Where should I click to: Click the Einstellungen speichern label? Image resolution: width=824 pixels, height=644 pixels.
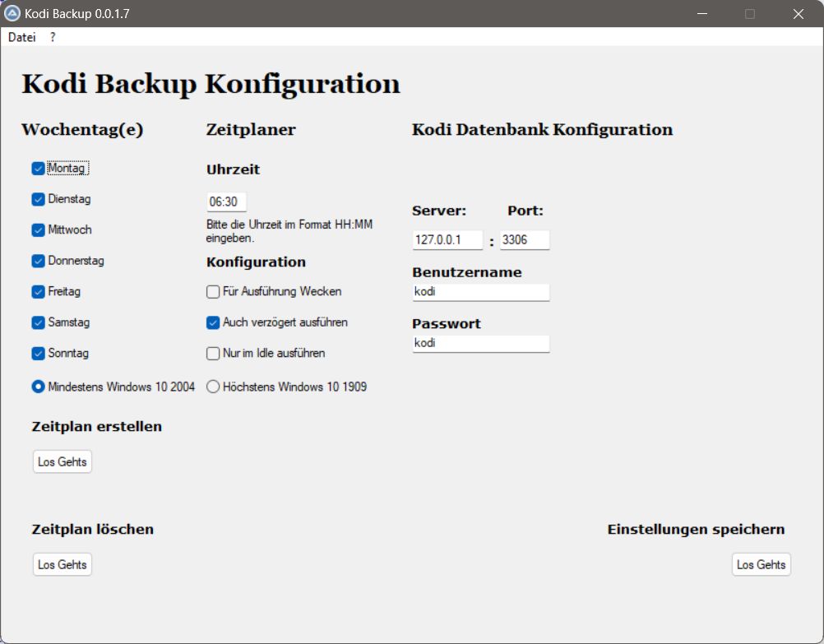coord(697,530)
